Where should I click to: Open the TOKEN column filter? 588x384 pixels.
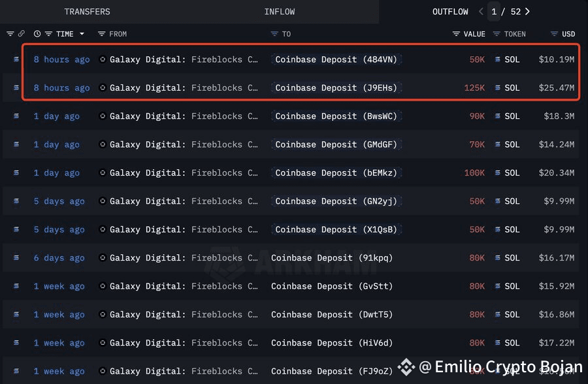point(497,34)
